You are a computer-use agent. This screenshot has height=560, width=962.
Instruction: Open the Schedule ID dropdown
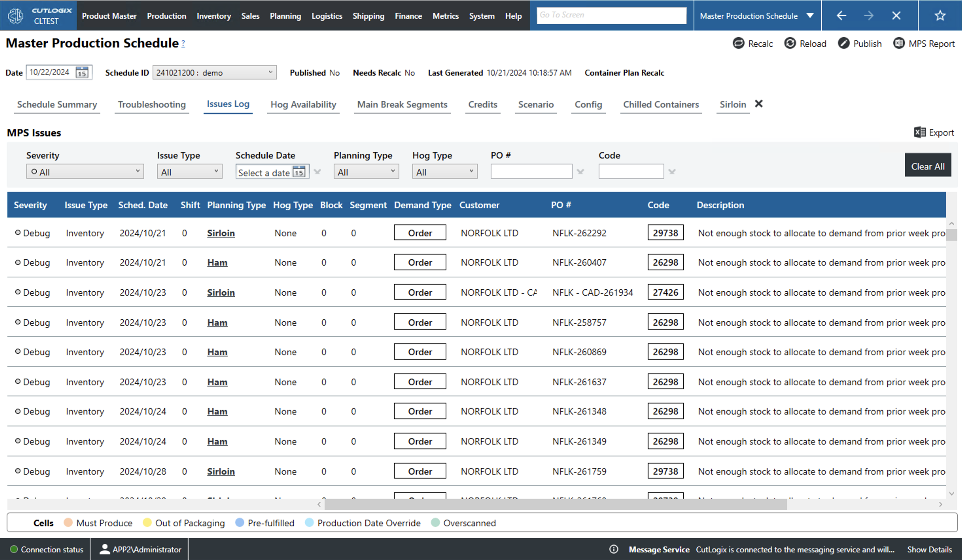pyautogui.click(x=272, y=72)
